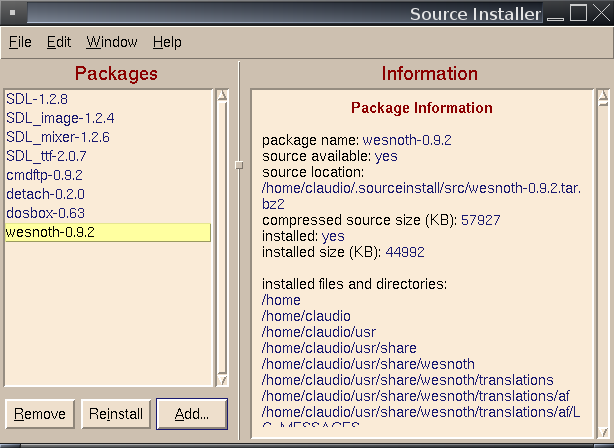Image resolution: width=614 pixels, height=448 pixels.
Task: Select SDL_ttf-2.0.7 package entry
Action: point(46,156)
